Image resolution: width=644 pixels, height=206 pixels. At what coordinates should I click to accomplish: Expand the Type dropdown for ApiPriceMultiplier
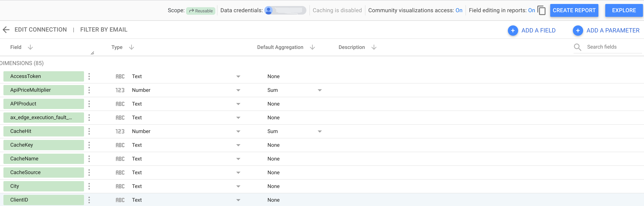pyautogui.click(x=238, y=90)
